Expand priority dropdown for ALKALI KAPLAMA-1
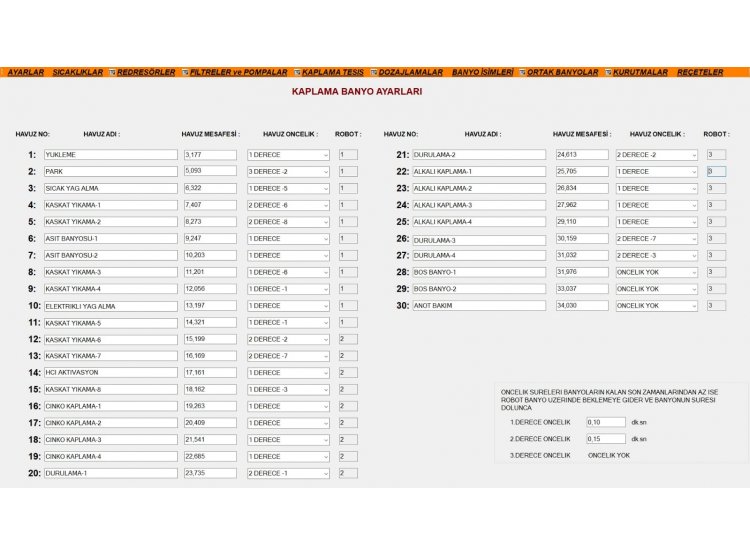 [693, 172]
